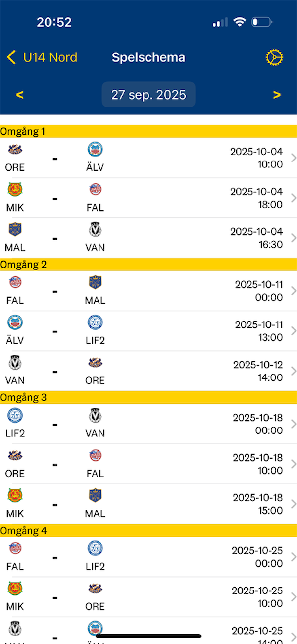The image size is (297, 644).
Task: Tap MAL team logo in Omgång 3 MIK match
Action: [x=95, y=495]
